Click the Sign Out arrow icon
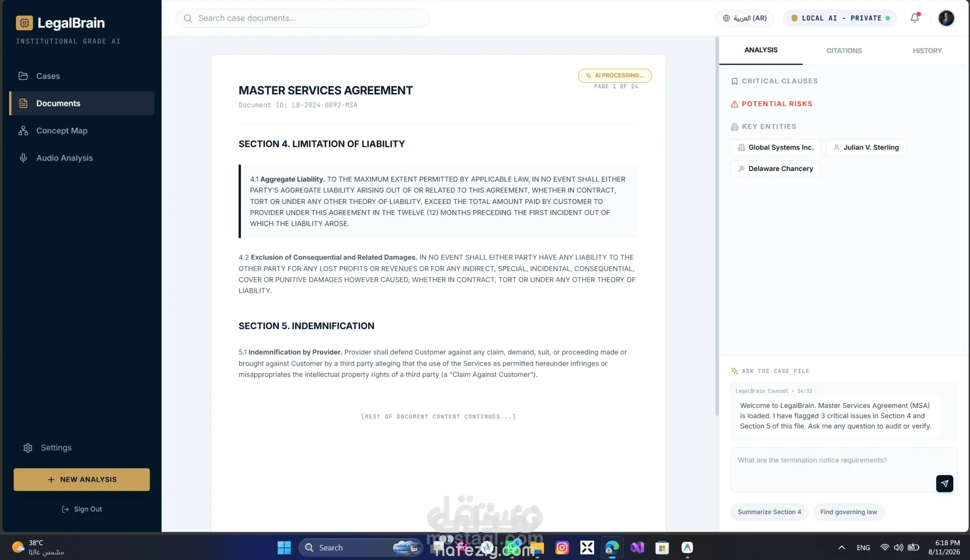The image size is (970, 560). click(65, 509)
